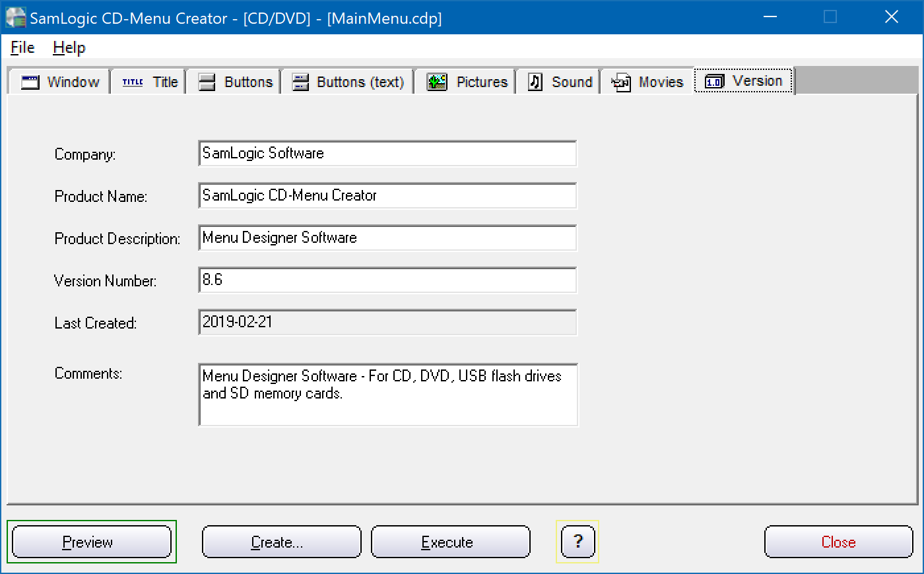Screen dimensions: 924x574
Task: Open the Title tab
Action: pyautogui.click(x=149, y=82)
